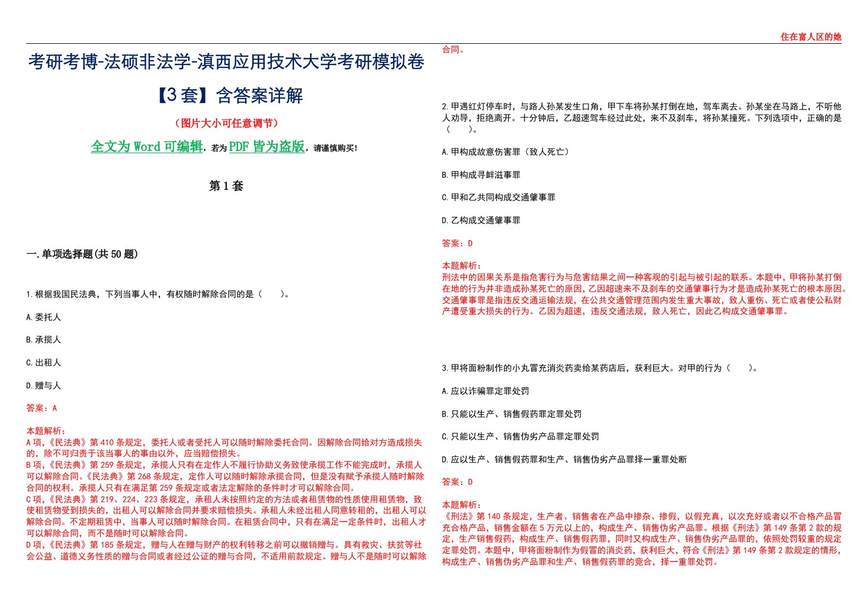Click the title line 【3套】含答案详解
The height and width of the screenshot is (614, 868).
(227, 96)
